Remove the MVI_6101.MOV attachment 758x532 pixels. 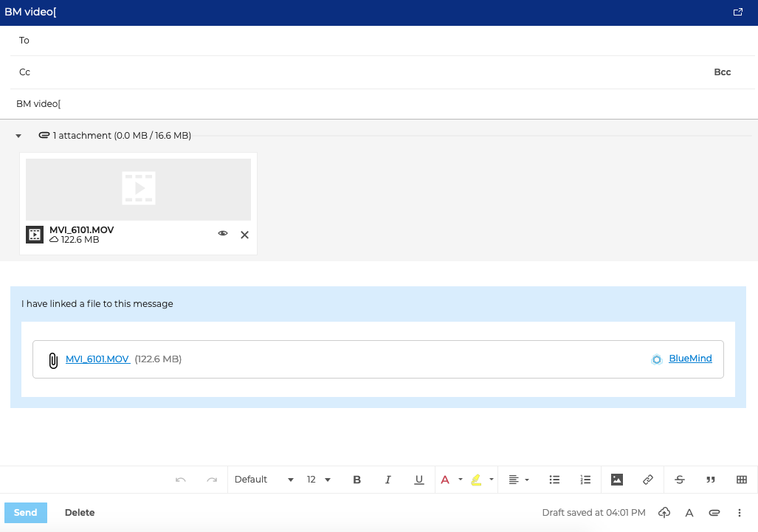(244, 235)
